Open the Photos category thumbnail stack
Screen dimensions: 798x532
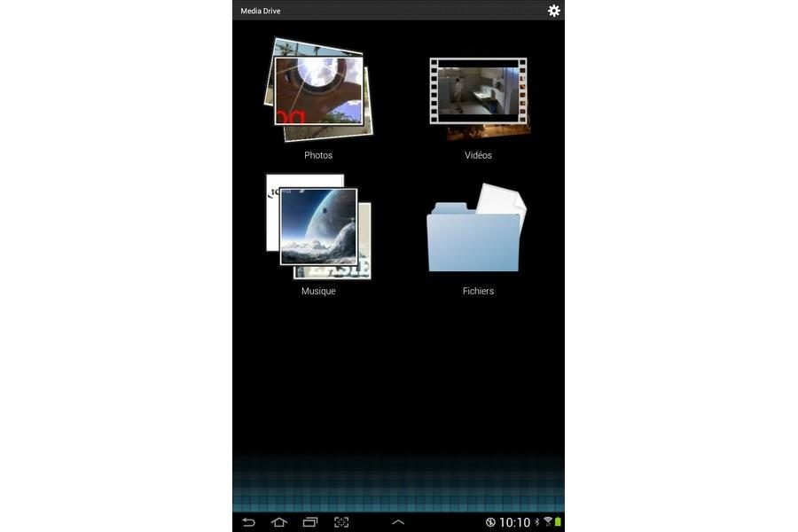[x=318, y=90]
